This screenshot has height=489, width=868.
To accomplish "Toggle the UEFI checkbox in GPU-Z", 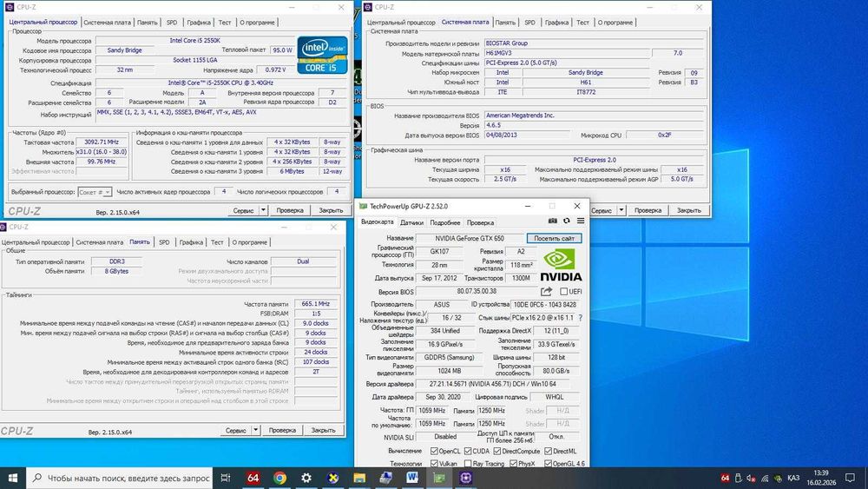I will (x=563, y=291).
